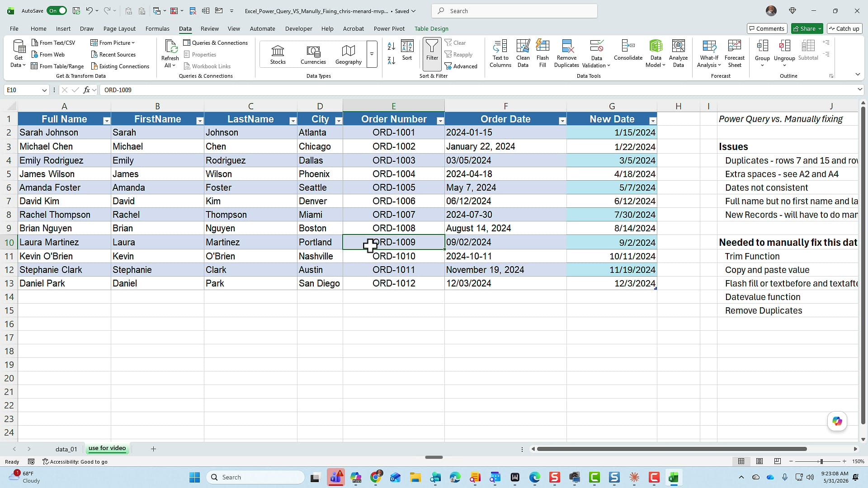Click the Comments button
This screenshot has height=488, width=868.
[767, 28]
